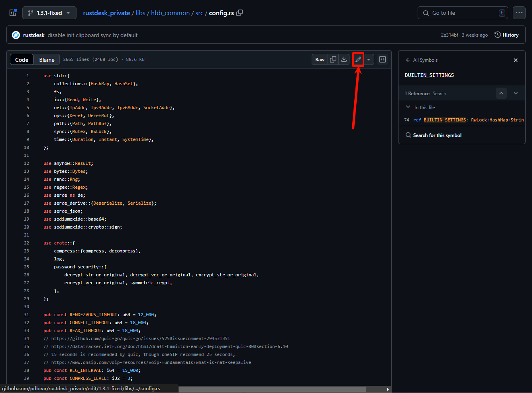Open the 1.3.1-fixed branch dropdown
The height and width of the screenshot is (393, 532).
[x=49, y=13]
